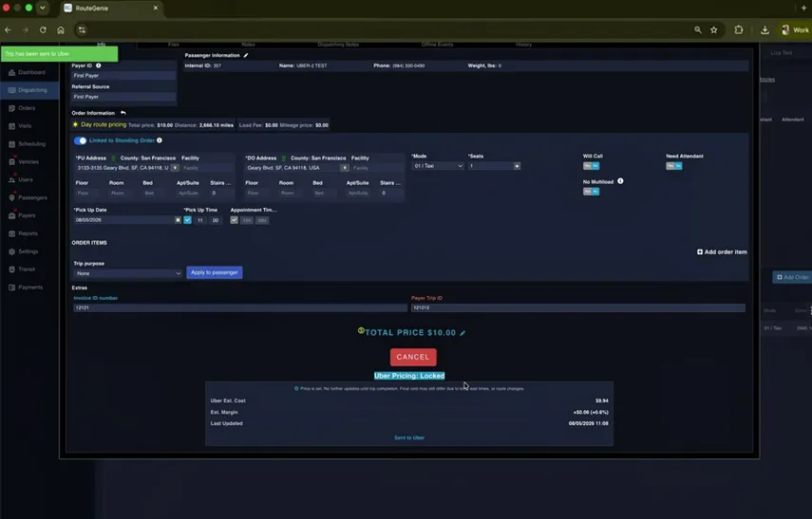Click the Payer Trip ID field
Screen dimensions: 812x519
[x=578, y=307]
